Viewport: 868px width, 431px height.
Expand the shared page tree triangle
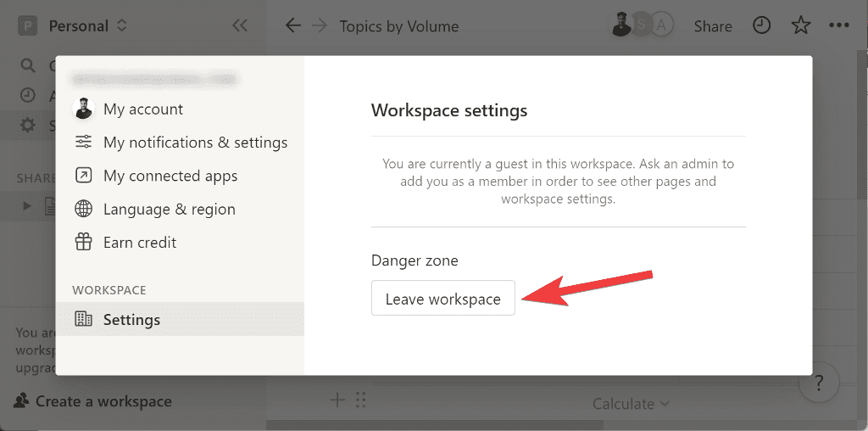tap(26, 205)
